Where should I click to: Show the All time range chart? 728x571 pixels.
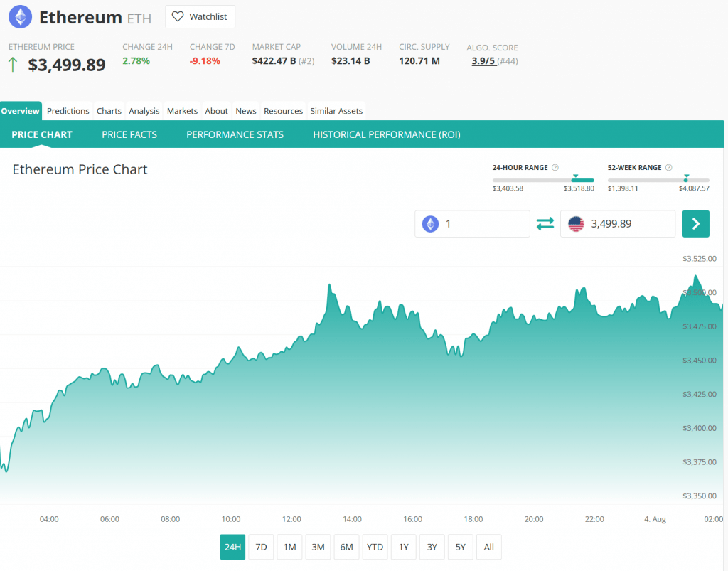click(x=488, y=547)
